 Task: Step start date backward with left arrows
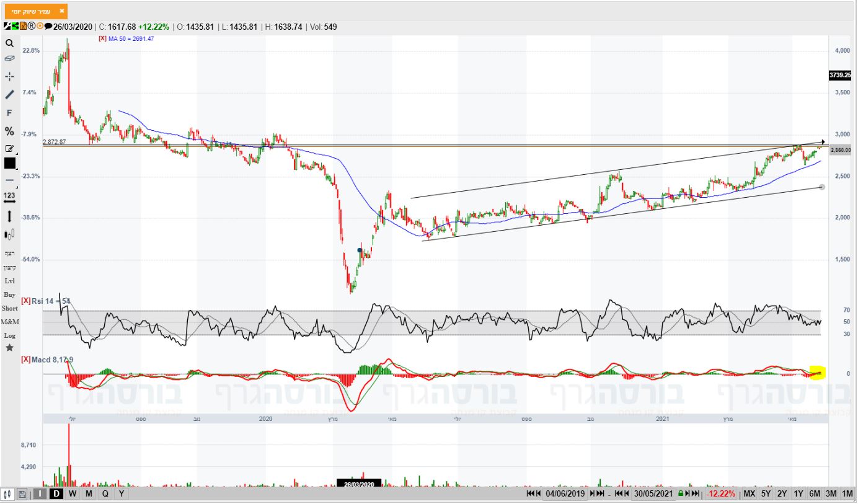pos(533,494)
